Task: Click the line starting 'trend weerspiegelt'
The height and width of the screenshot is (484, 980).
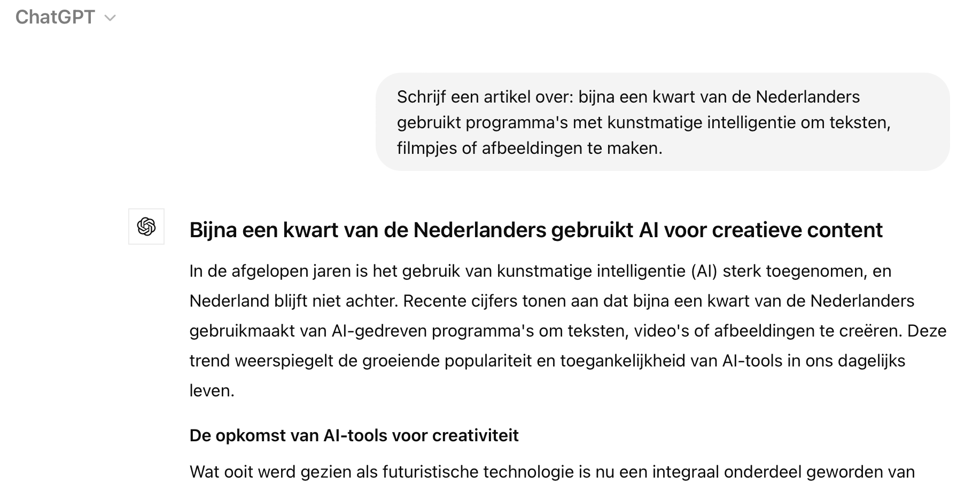Action: tap(547, 361)
